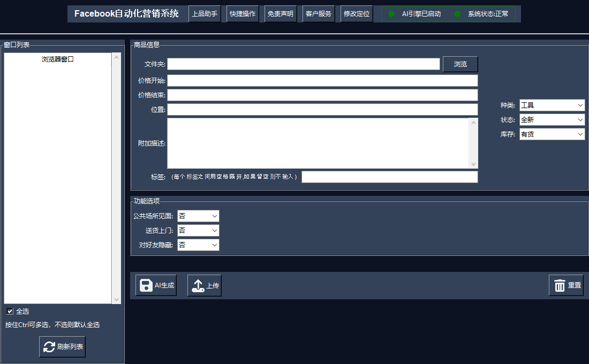Click the 浏览 browse button
Screen dimensions: 589x364
coord(460,64)
